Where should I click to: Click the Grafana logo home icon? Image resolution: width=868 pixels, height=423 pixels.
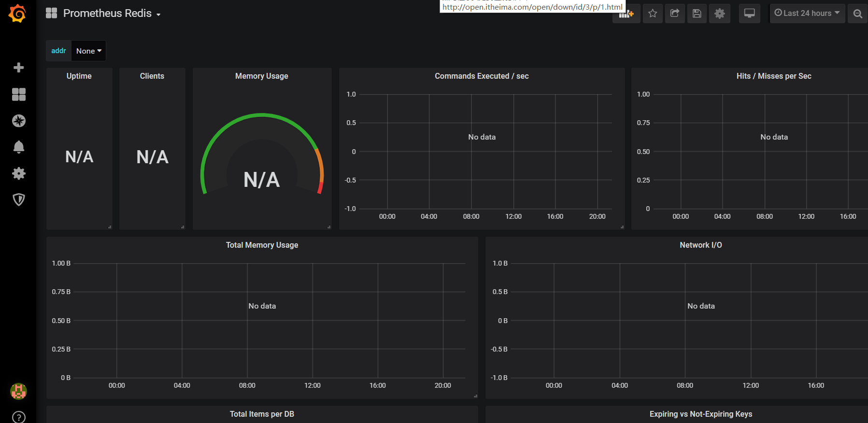point(17,14)
